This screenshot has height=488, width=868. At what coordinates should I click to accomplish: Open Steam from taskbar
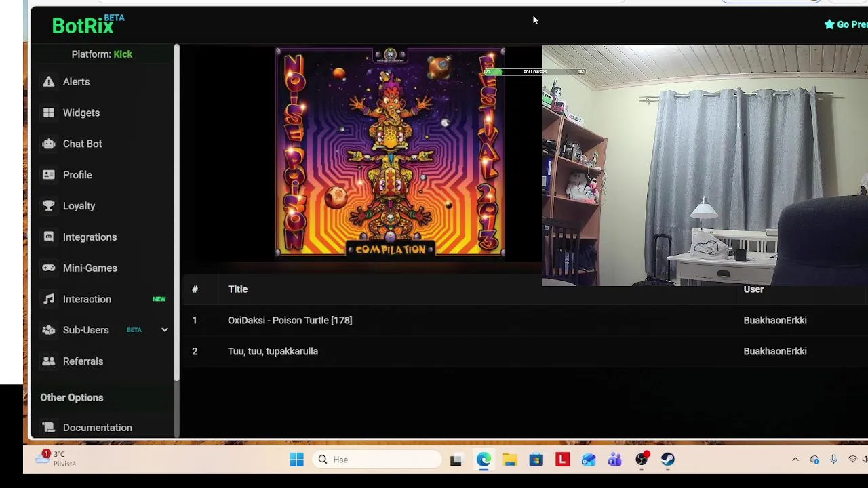pos(668,460)
